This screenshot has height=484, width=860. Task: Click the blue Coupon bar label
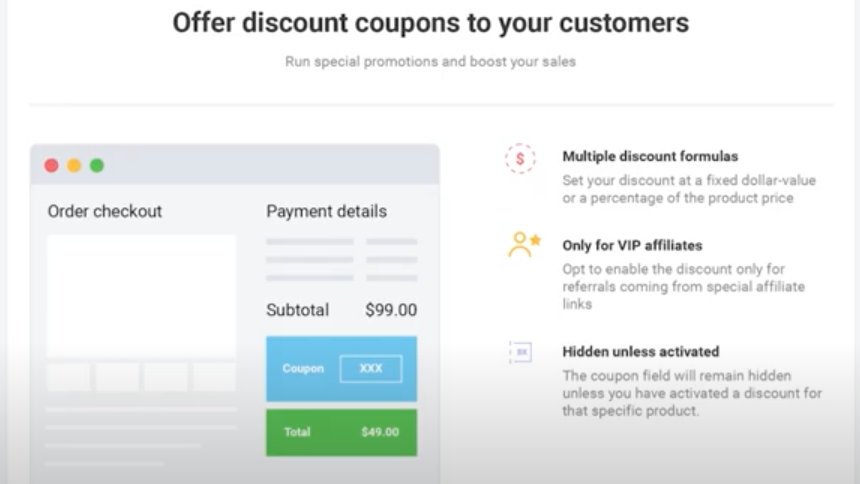point(303,368)
